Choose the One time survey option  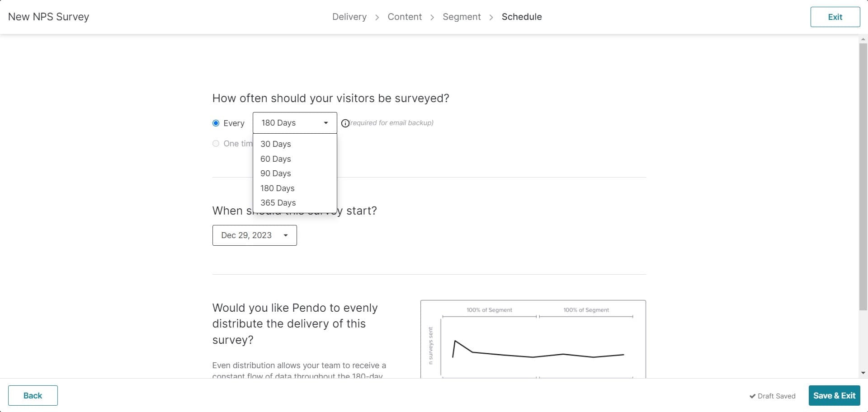click(x=216, y=143)
